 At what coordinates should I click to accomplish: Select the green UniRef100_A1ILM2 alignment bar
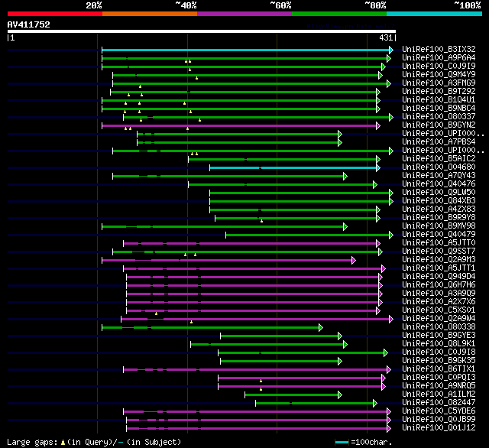292,395
